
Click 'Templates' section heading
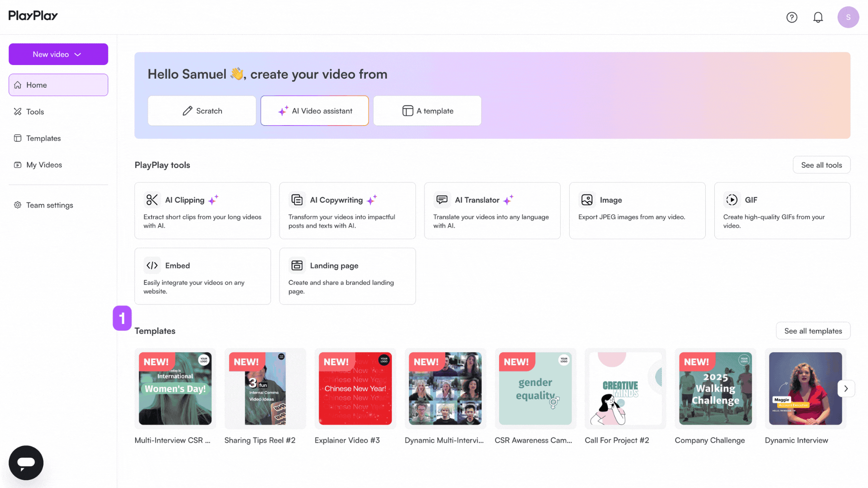pos(155,331)
